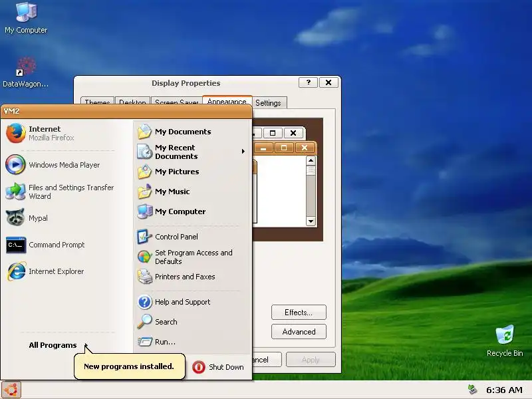This screenshot has width=532, height=399.
Task: Open Control Panel icon
Action: 144,237
